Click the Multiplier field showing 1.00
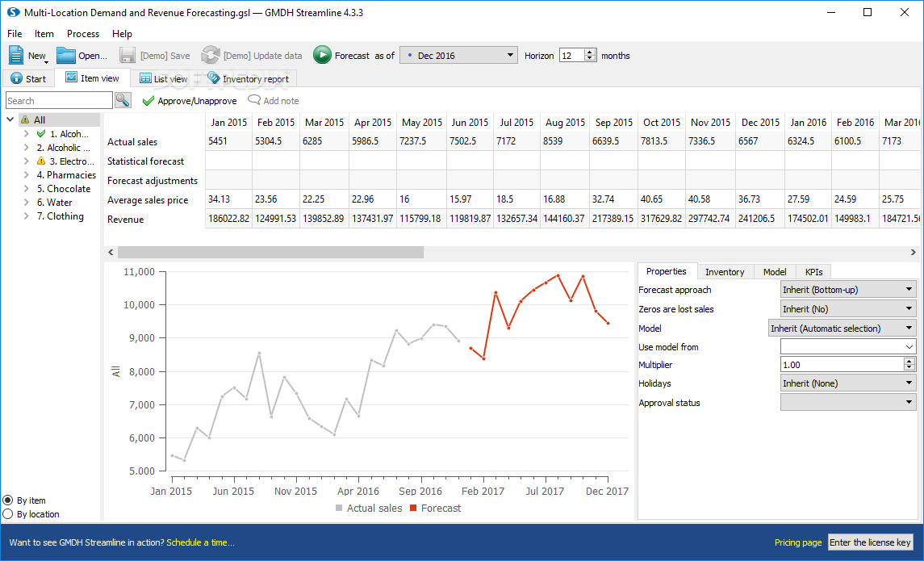 click(x=842, y=365)
